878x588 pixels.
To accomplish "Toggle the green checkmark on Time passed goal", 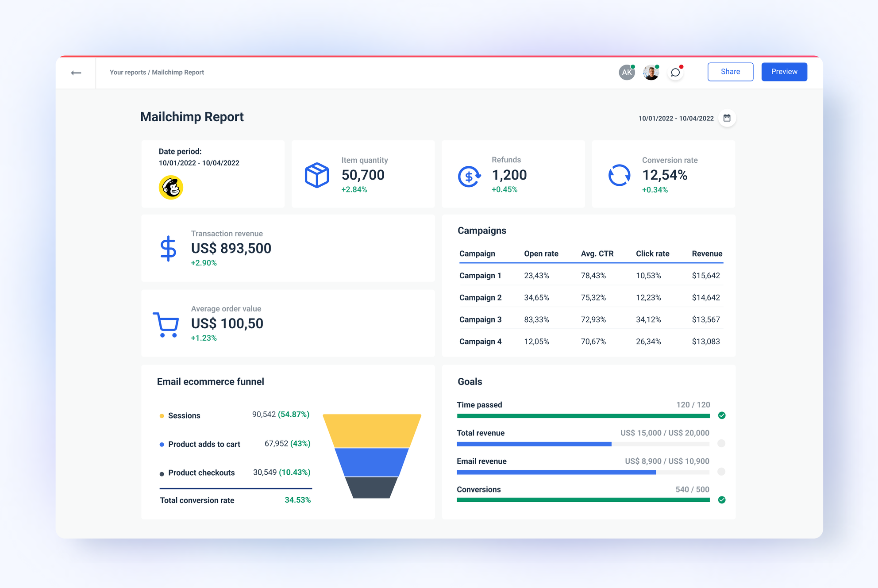I will (722, 415).
